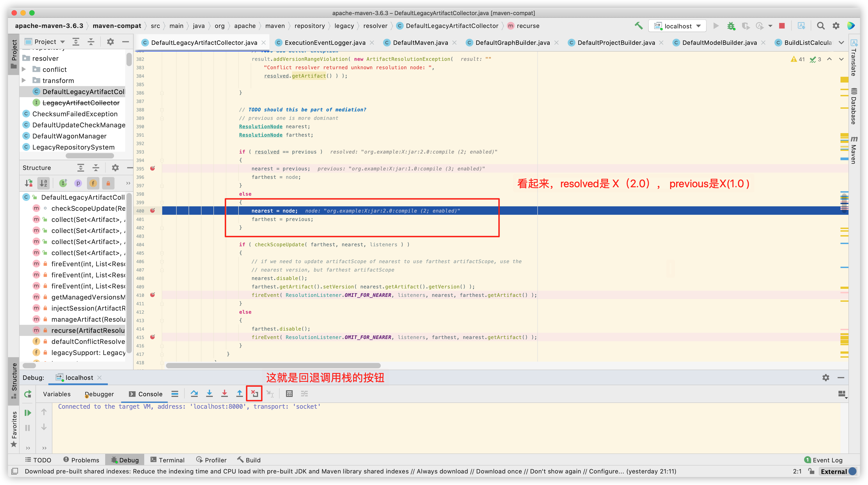868x485 pixels.
Task: Expand the conflict folder
Action: coord(24,69)
